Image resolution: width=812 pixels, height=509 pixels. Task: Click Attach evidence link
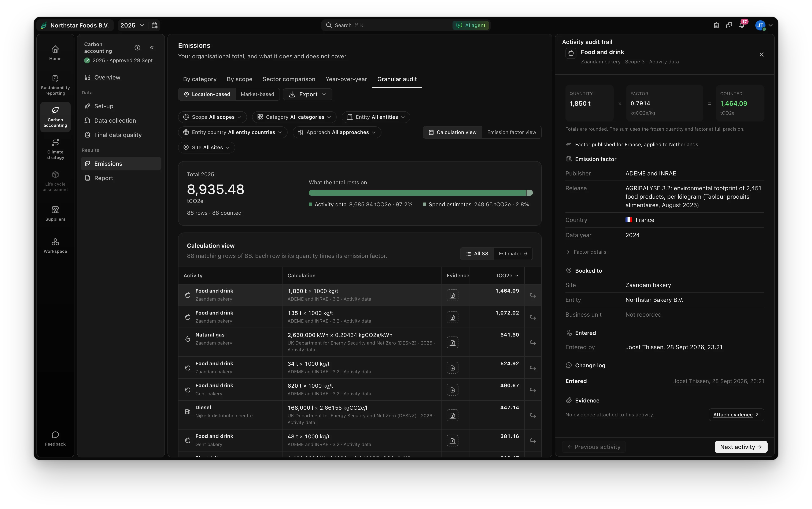736,415
